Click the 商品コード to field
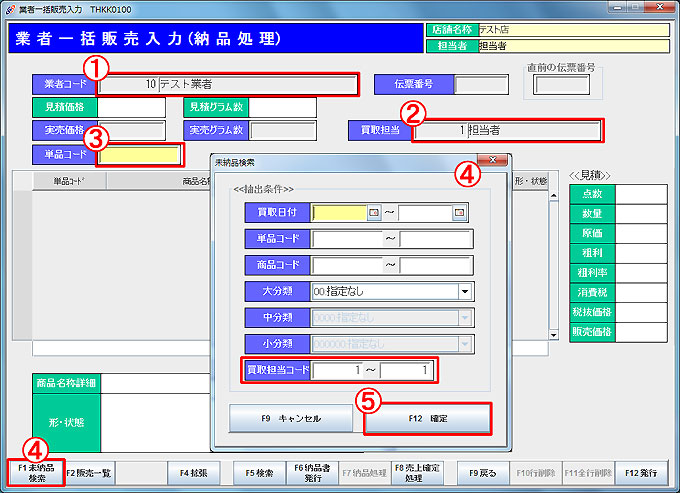Image resolution: width=680 pixels, height=493 pixels. coord(436,265)
